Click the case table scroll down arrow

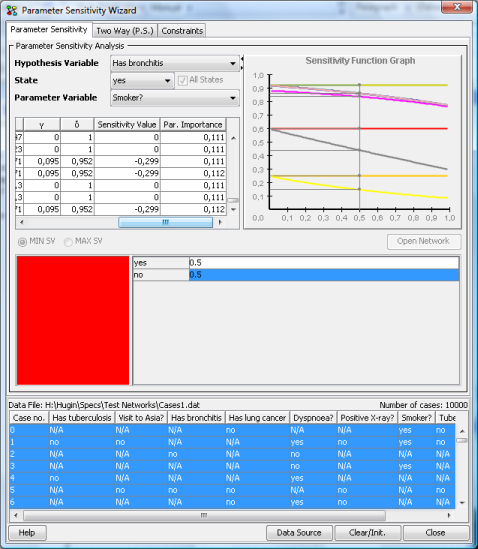pyautogui.click(x=462, y=503)
